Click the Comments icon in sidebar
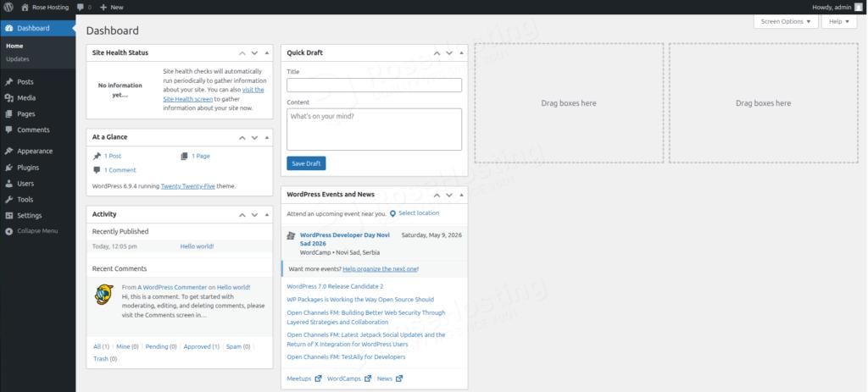The image size is (868, 392). tap(8, 130)
